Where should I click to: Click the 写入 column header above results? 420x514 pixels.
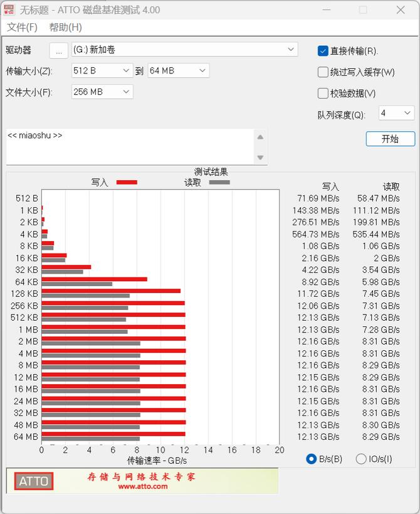[x=330, y=187]
